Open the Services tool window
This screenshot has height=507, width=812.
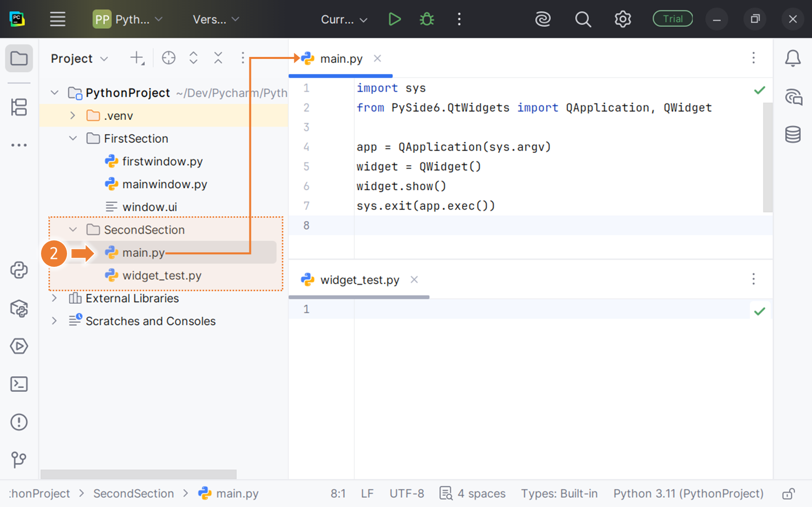pyautogui.click(x=19, y=346)
